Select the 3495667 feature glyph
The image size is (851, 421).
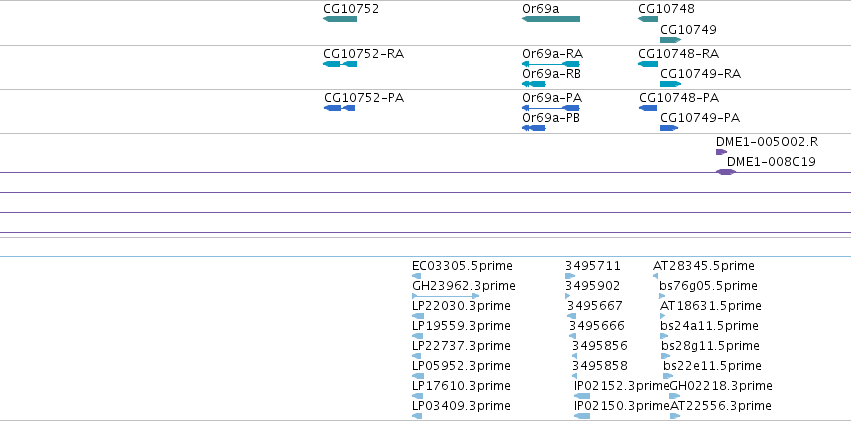pos(571,316)
